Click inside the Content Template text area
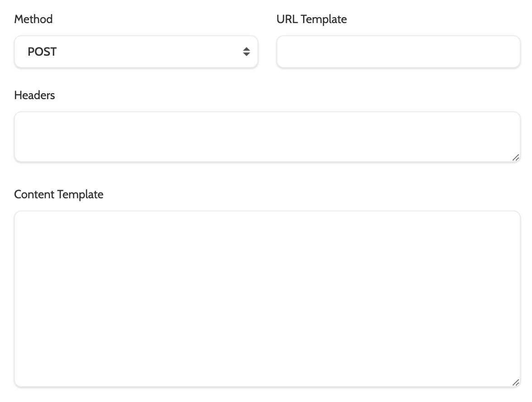 click(x=267, y=299)
